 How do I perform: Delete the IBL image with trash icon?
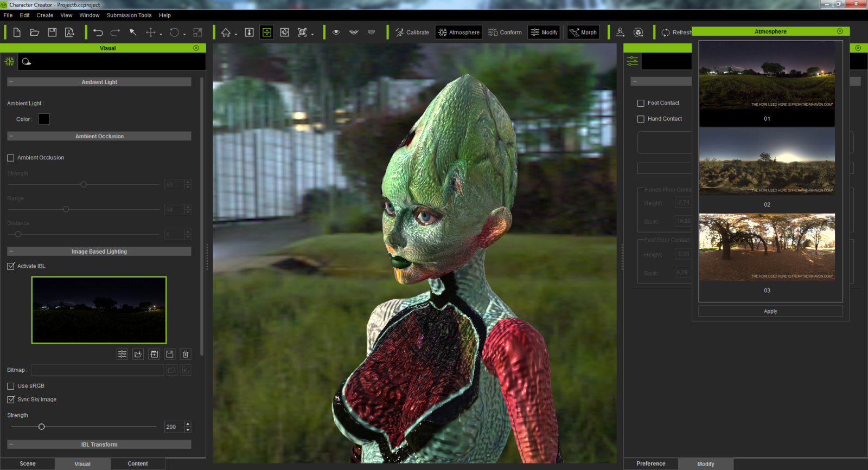pyautogui.click(x=186, y=354)
